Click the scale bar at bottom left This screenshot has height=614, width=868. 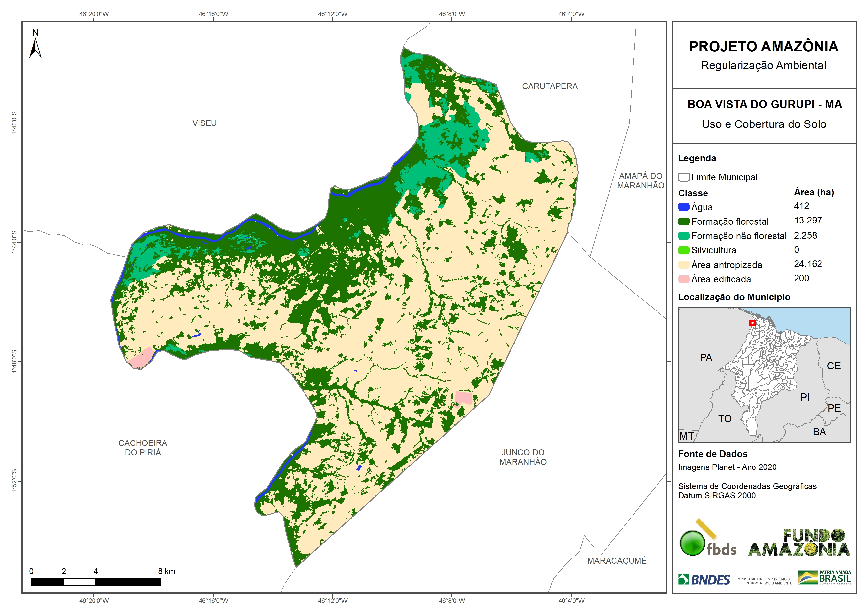tap(96, 582)
